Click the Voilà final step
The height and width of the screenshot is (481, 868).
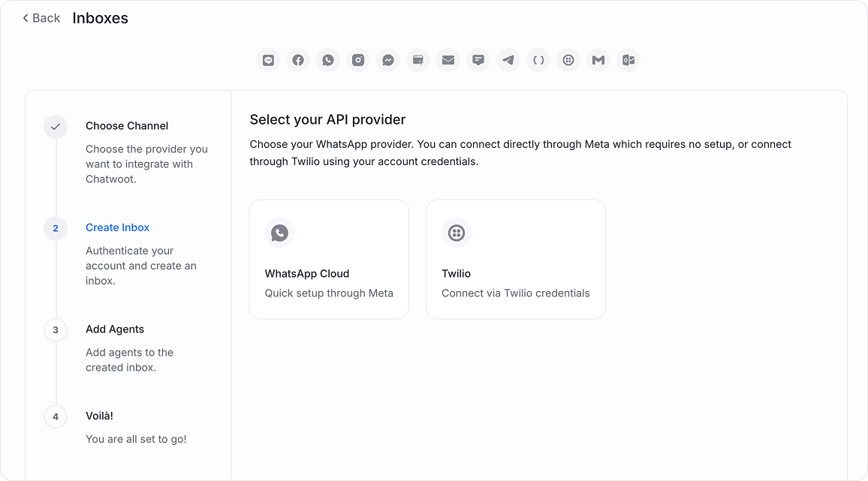[x=99, y=416]
